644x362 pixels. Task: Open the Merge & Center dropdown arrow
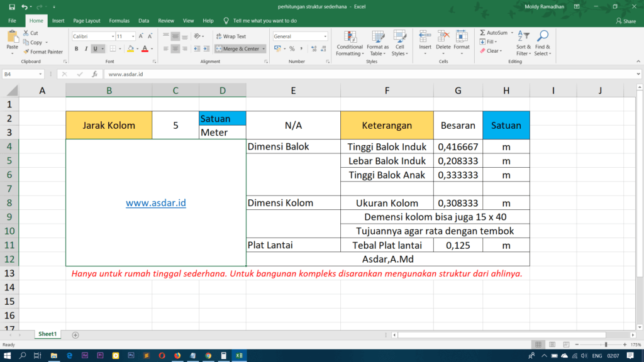(264, 49)
